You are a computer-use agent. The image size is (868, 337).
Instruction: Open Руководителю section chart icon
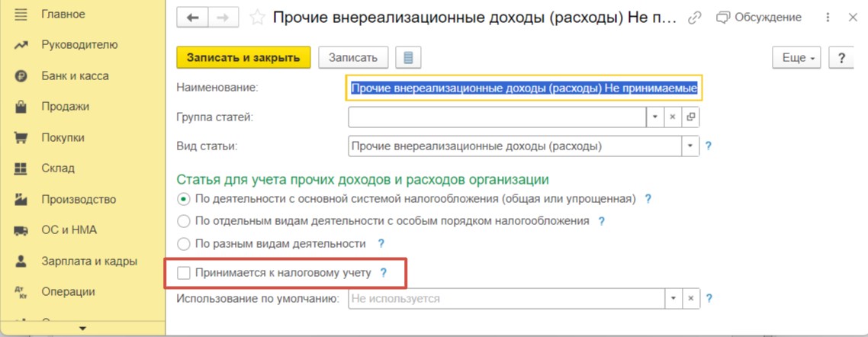(21, 45)
